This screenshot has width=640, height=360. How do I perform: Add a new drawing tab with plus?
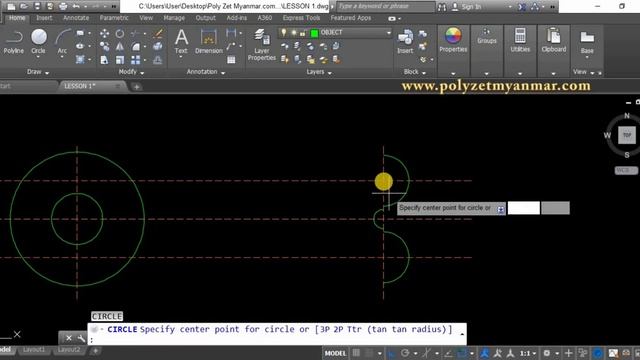(136, 87)
